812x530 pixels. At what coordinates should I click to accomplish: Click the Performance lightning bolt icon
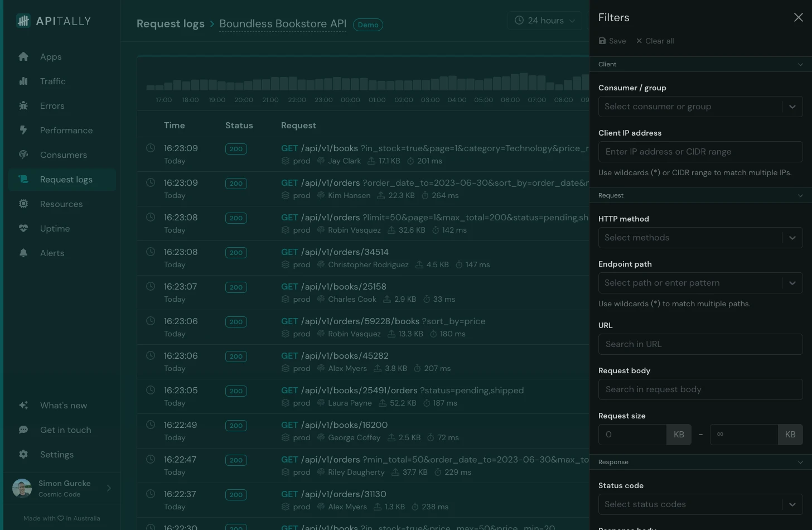[x=23, y=130]
